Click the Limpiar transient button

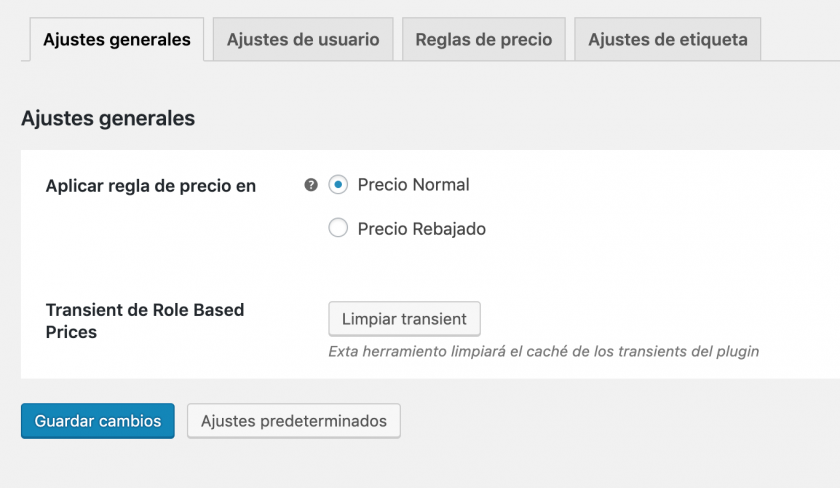point(404,319)
